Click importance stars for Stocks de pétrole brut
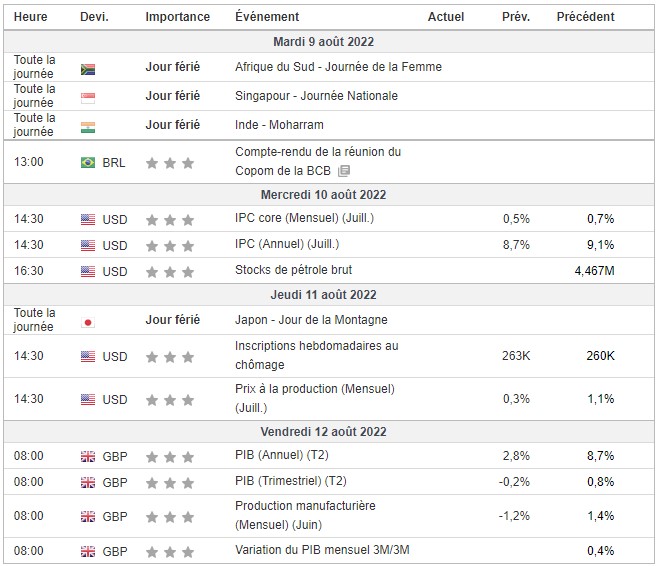The width and height of the screenshot is (656, 566). click(x=169, y=271)
